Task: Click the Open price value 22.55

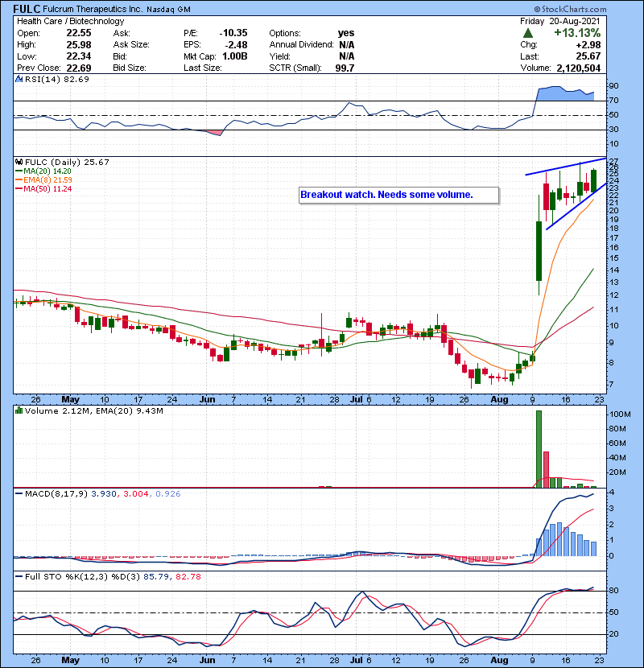Action: click(79, 33)
